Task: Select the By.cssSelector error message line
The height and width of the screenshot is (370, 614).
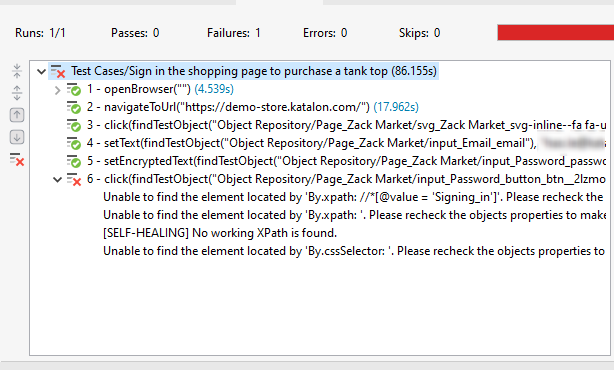Action: (354, 251)
